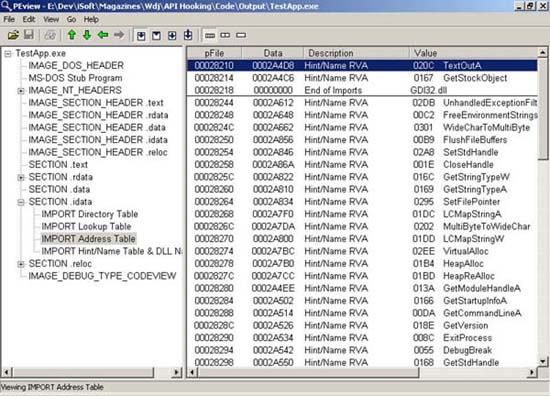The image size is (550, 396).
Task: Select IMAGE_DOS_HEADER in the tree
Action: pyautogui.click(x=76, y=66)
